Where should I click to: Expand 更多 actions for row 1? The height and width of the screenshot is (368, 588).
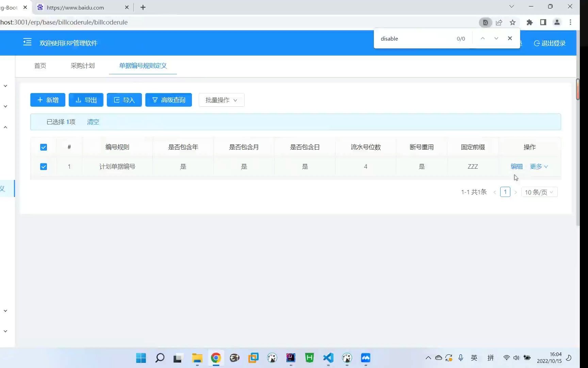[x=539, y=166]
